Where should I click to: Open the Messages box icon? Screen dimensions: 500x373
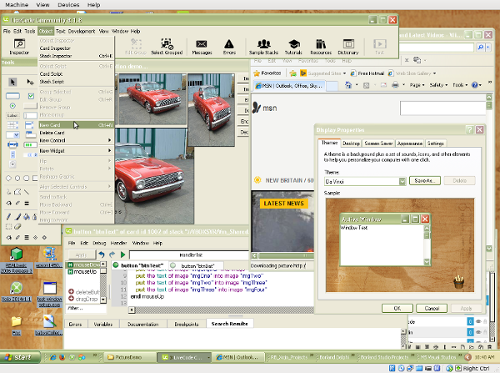pos(202,46)
